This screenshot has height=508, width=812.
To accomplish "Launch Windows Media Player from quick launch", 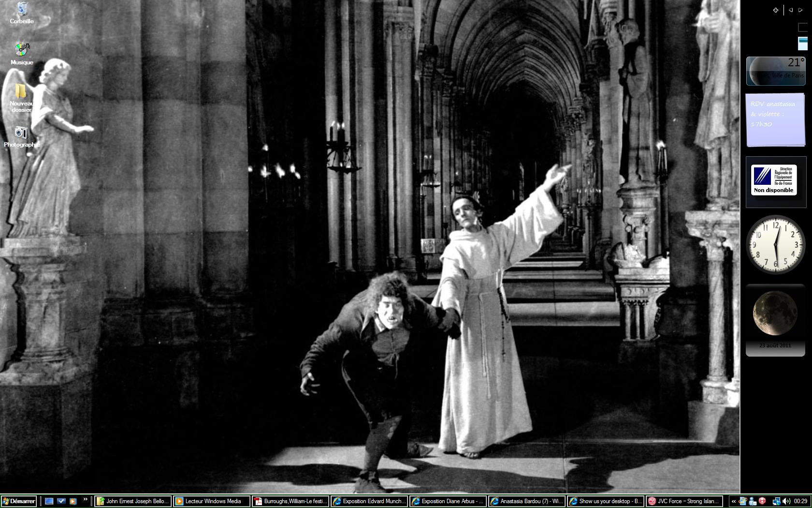I will 73,501.
